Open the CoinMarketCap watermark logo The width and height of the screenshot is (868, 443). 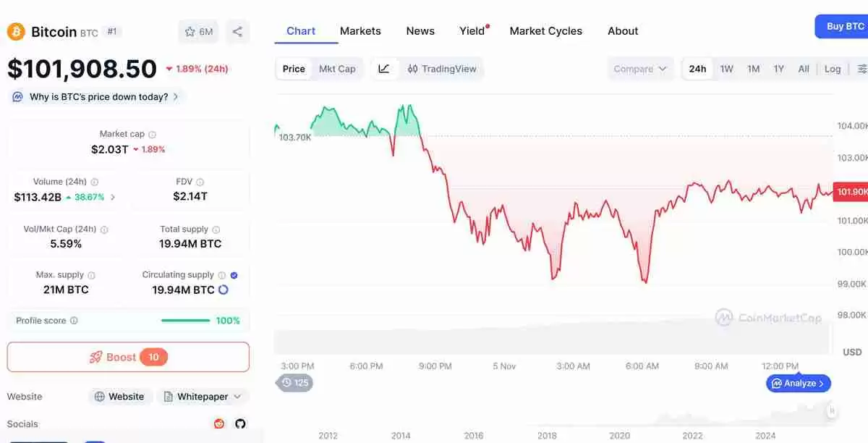(x=769, y=317)
